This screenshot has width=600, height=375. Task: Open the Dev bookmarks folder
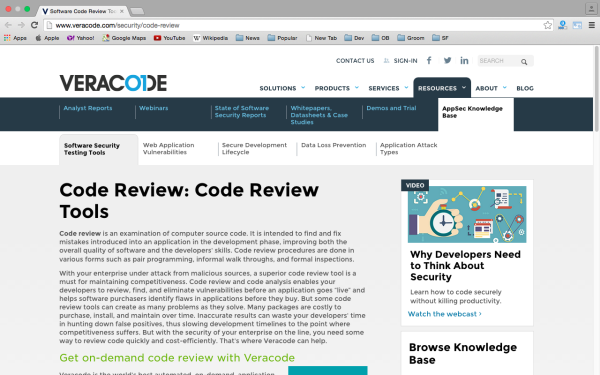pos(354,38)
